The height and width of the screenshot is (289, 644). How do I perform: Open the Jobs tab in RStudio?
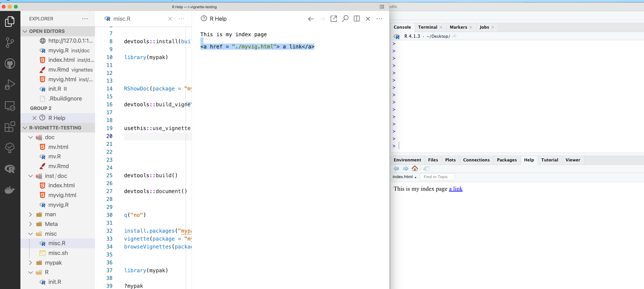pos(484,27)
